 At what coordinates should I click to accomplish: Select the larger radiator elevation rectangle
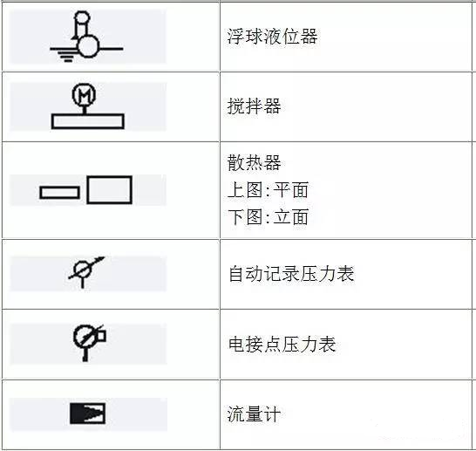tap(109, 190)
